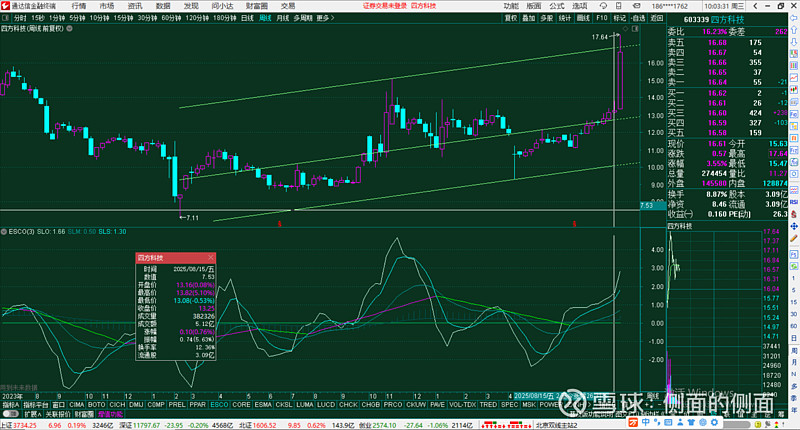
Task: Select the DMIJ indicator tab
Action: (x=136, y=404)
